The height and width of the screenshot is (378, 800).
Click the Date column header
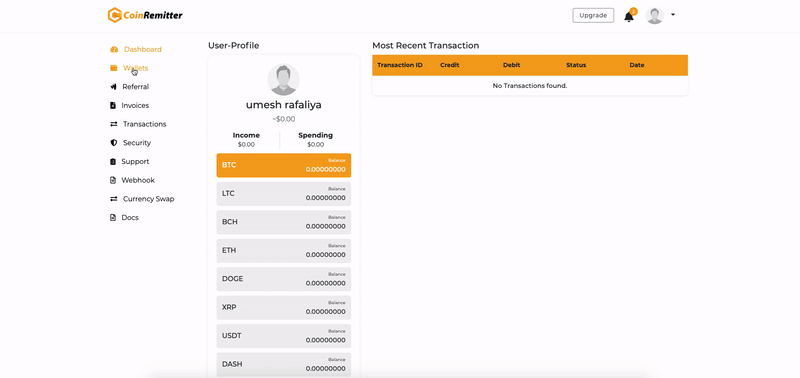[637, 65]
